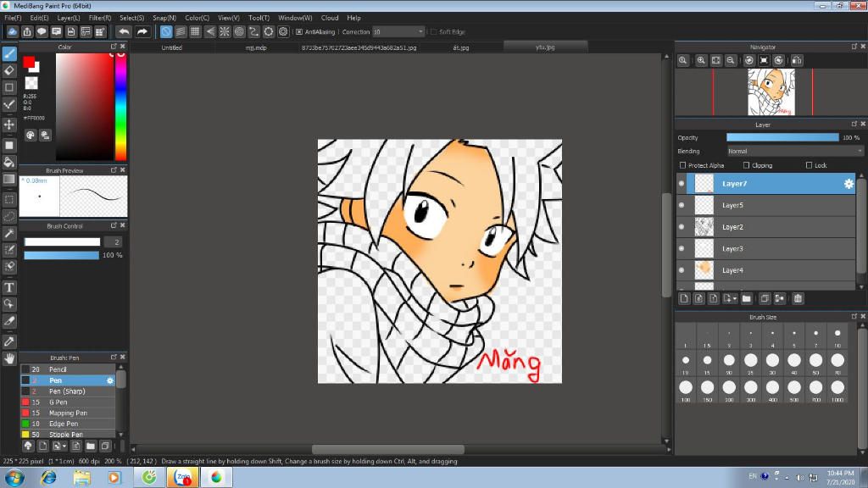Toggle the AntiAliasing checkbox

299,32
